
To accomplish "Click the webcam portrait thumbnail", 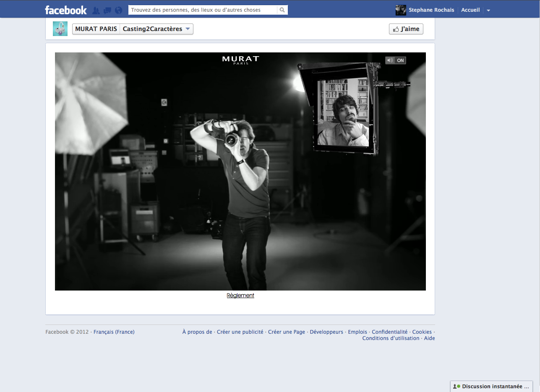I will (x=343, y=113).
